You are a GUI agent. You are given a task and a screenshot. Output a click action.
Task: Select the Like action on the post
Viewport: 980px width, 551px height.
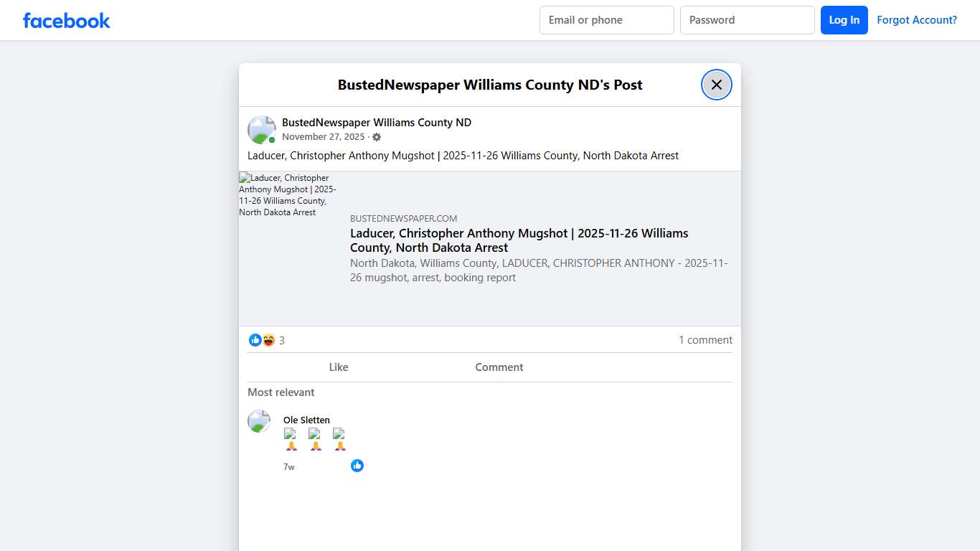[x=339, y=367]
